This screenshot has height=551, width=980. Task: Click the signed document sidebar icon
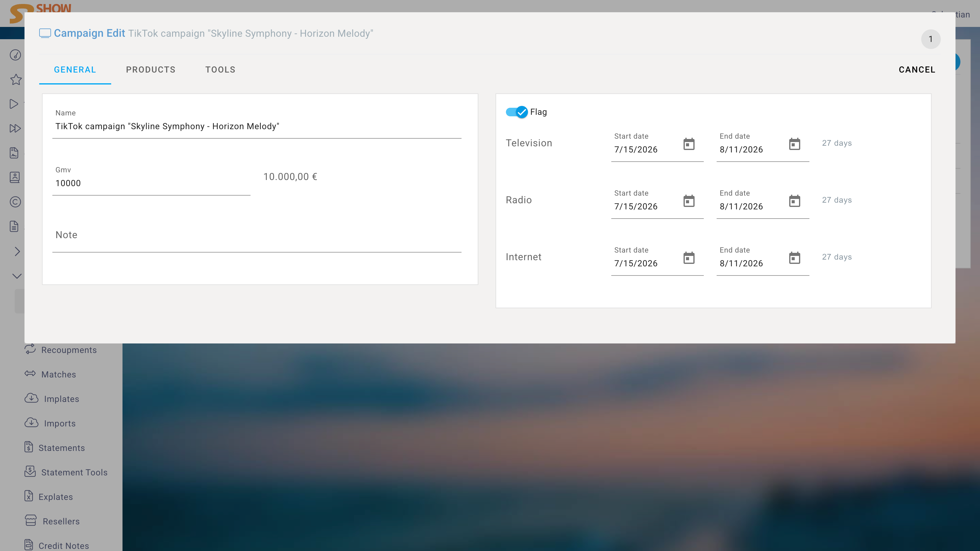pyautogui.click(x=14, y=153)
